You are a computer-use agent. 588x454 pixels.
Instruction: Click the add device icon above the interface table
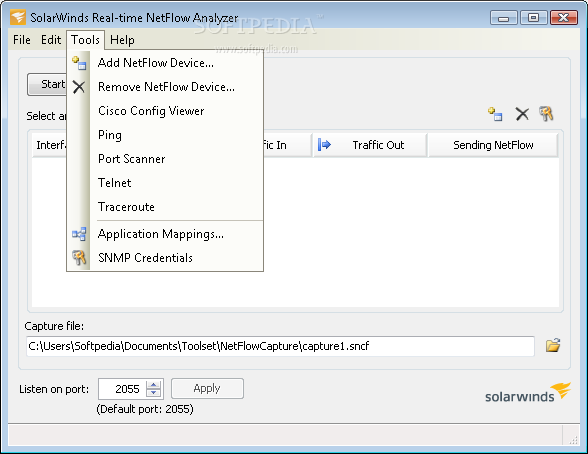coord(495,114)
